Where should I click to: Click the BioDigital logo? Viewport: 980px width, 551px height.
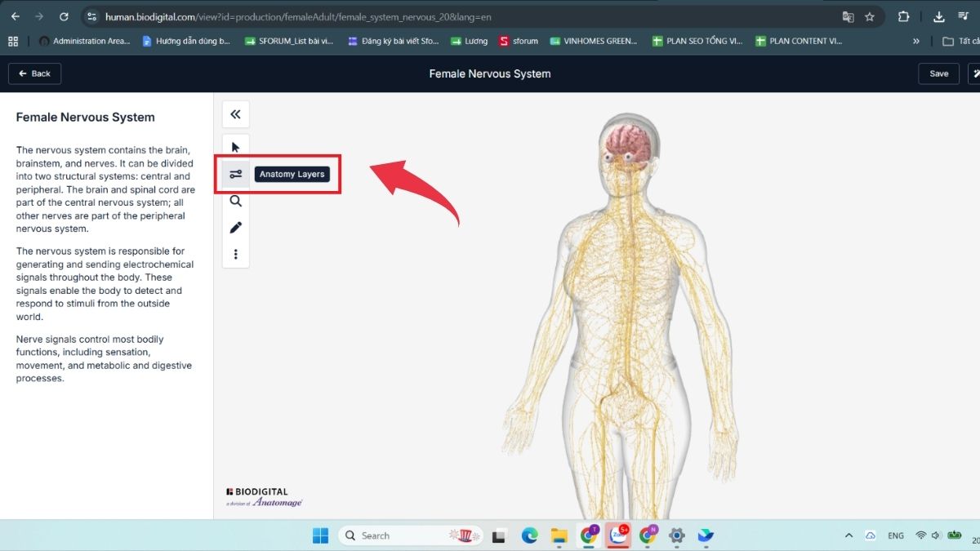263,497
